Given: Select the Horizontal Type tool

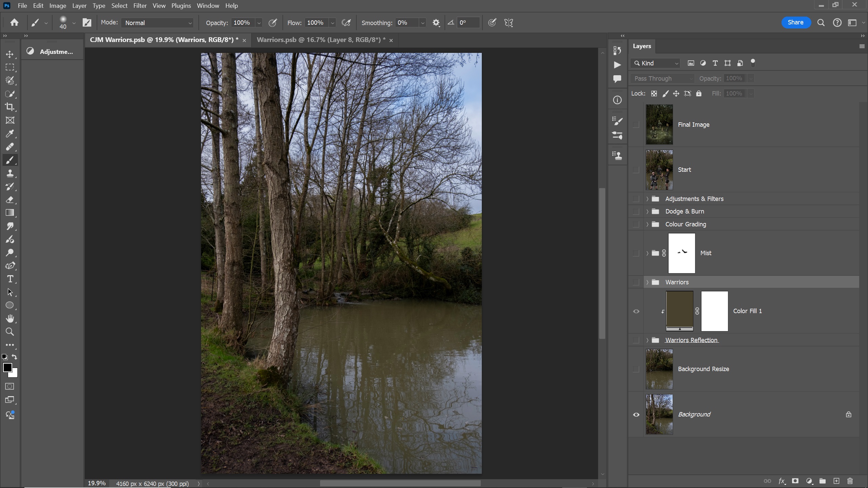Looking at the screenshot, I should tap(10, 279).
